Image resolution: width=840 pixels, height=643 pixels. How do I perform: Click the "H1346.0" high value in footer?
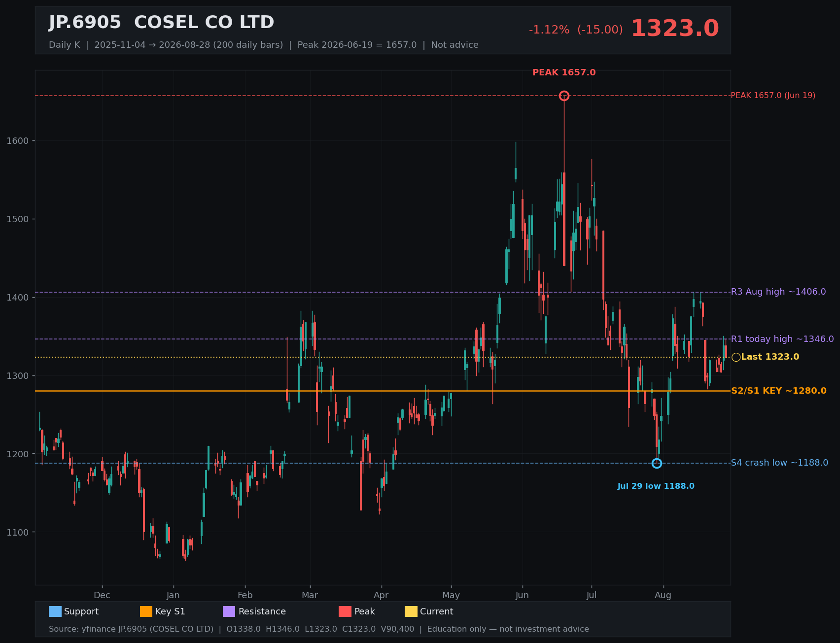coord(282,629)
